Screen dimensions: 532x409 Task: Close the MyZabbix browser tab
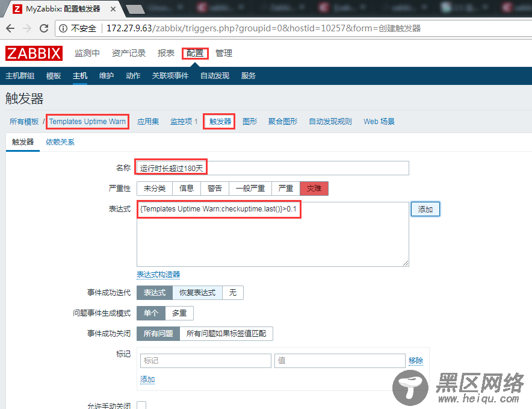coord(113,9)
